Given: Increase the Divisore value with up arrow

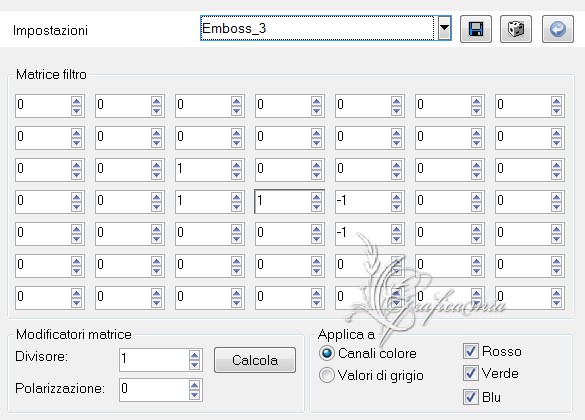Looking at the screenshot, I should click(194, 355).
